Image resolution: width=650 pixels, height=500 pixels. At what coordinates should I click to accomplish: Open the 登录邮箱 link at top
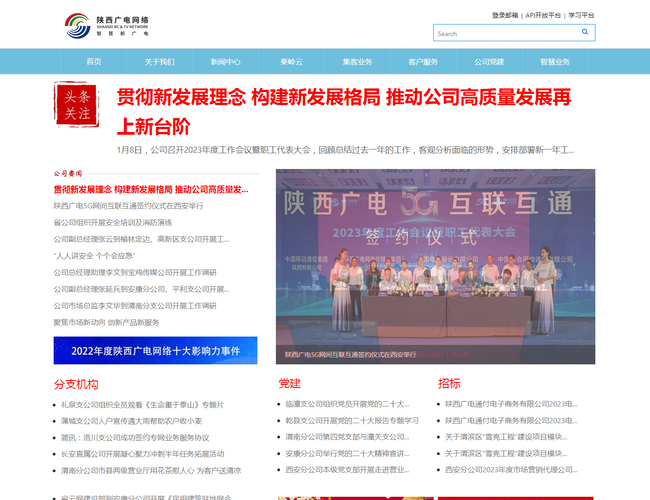[505, 15]
